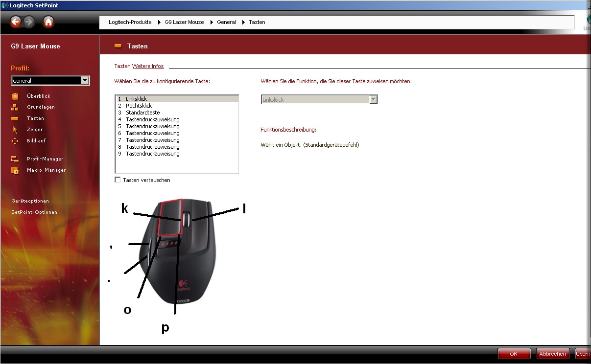Open Profil-Manager icon in sidebar
This screenshot has width=591, height=364.
coord(15,159)
